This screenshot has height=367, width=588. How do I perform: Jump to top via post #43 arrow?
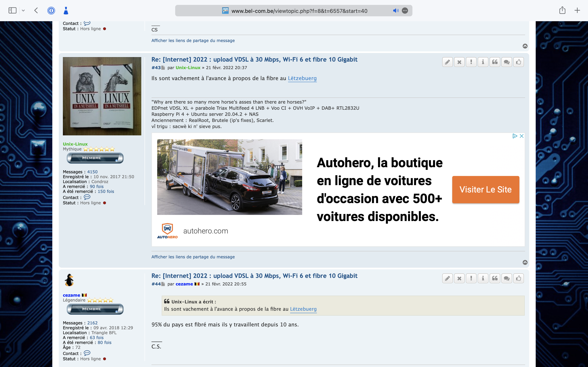tap(525, 262)
